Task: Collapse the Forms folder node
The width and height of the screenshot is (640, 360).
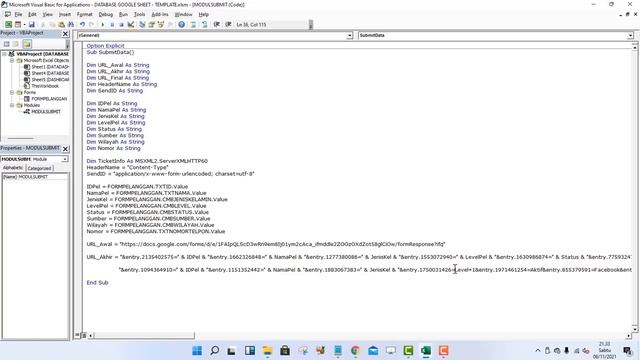Action: [x=12, y=92]
